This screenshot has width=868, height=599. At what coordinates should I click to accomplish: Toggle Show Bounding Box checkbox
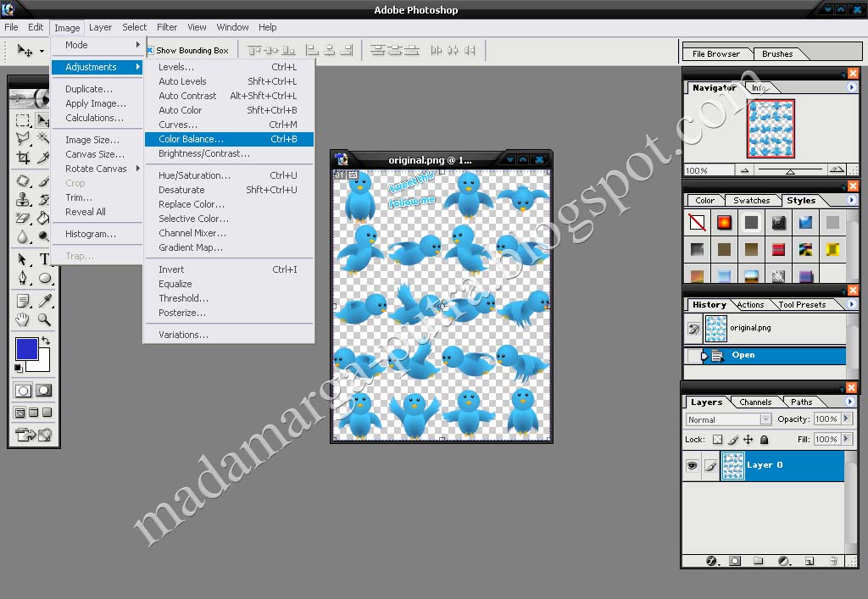(x=150, y=50)
